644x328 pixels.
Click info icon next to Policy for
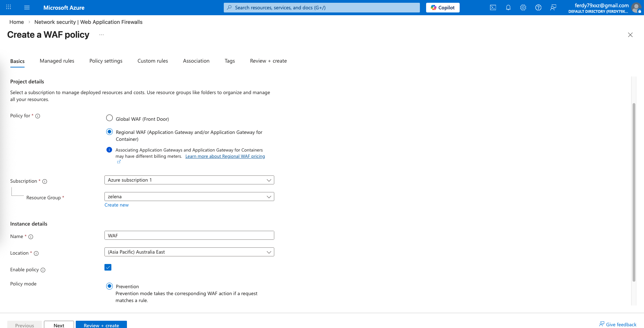38,116
